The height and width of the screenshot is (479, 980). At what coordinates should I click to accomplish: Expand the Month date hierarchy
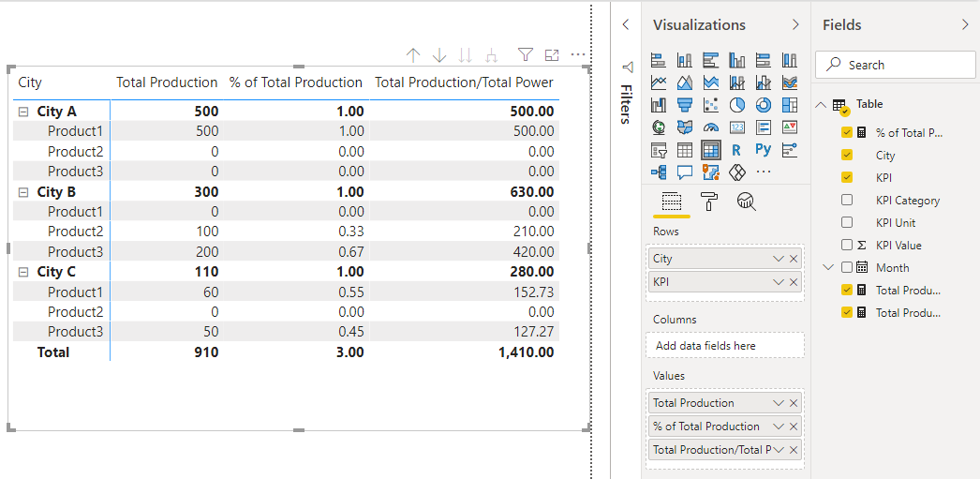[x=829, y=268]
